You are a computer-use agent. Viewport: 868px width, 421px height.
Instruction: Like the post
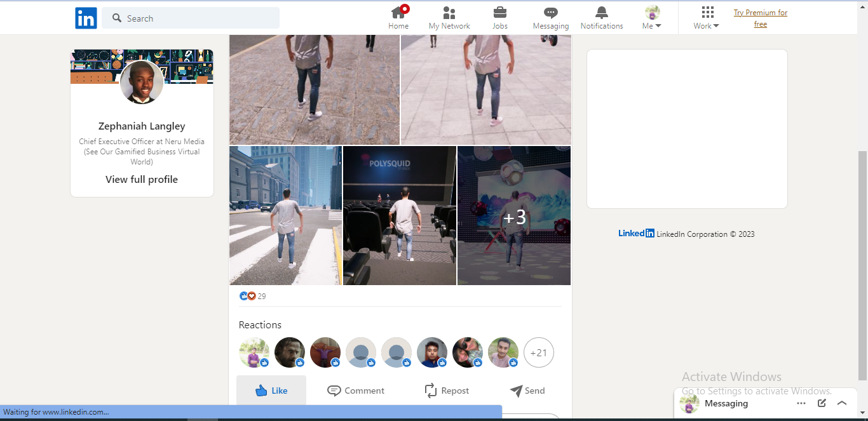click(271, 391)
